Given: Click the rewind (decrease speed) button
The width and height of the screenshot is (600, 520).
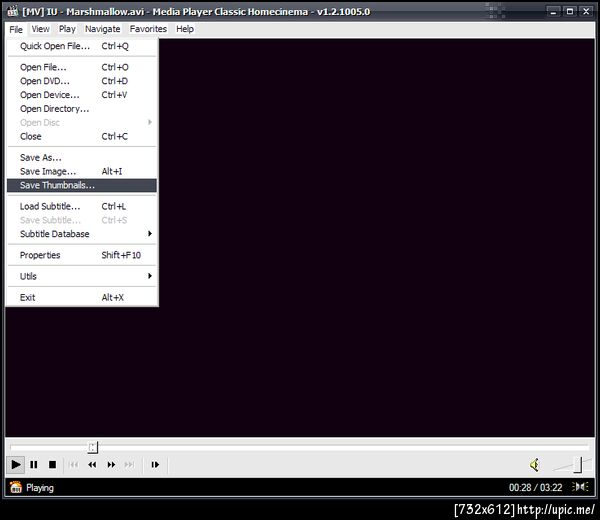Looking at the screenshot, I should click(92, 465).
